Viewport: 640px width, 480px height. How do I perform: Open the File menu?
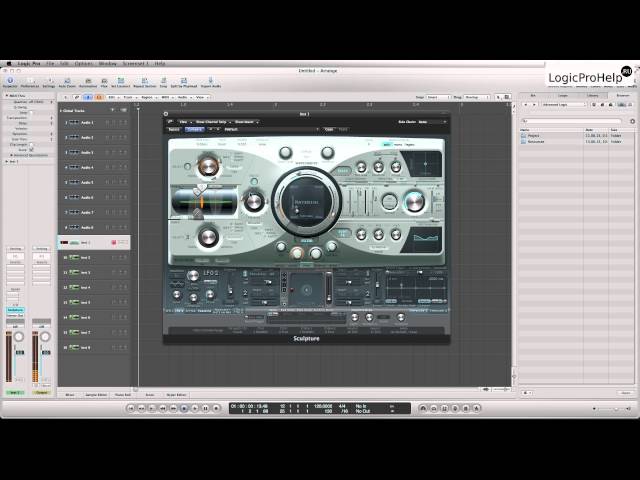tap(50, 64)
